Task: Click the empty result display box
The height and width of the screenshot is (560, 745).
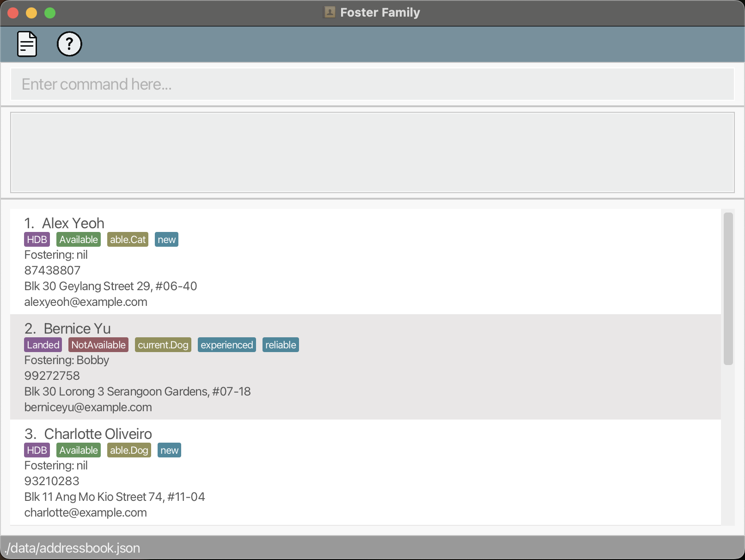Action: (x=372, y=152)
